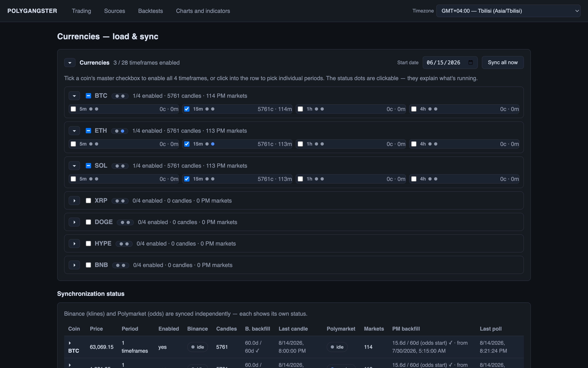The height and width of the screenshot is (368, 588).
Task: Collapse the Currencies panel
Action: click(x=70, y=63)
